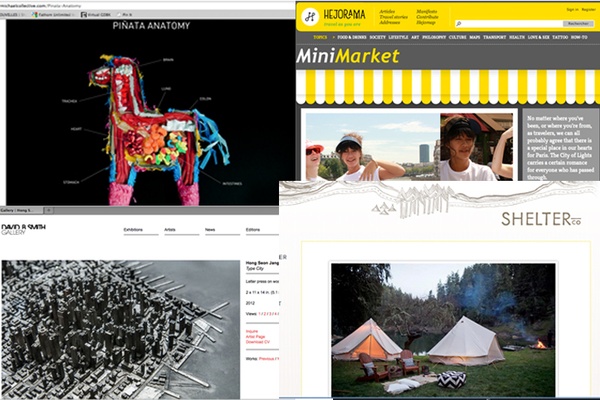Image resolution: width=600 pixels, height=400 pixels.
Task: Open the Tattoo topic
Action: coord(560,37)
